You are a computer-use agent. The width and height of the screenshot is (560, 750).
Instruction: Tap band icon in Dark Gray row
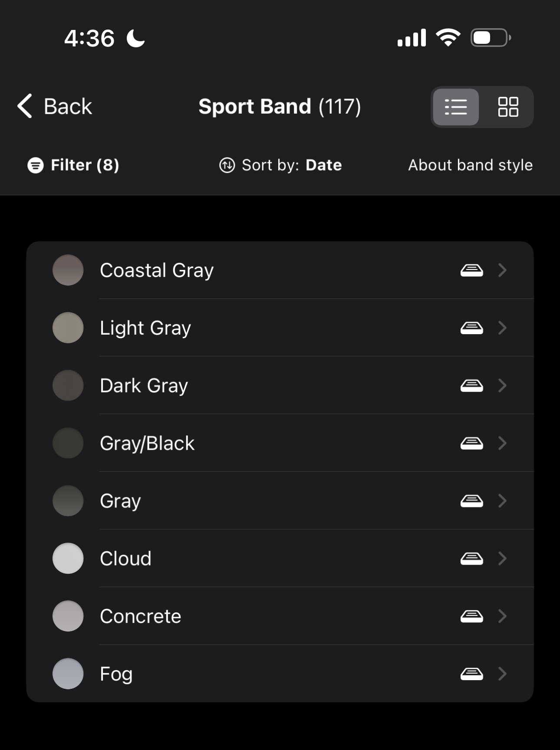tap(471, 385)
